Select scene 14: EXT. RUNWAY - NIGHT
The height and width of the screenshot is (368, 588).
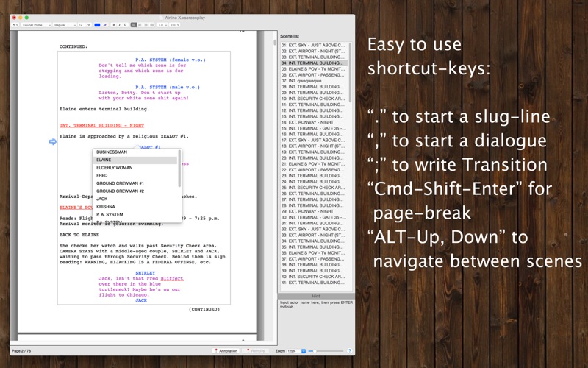(313, 122)
